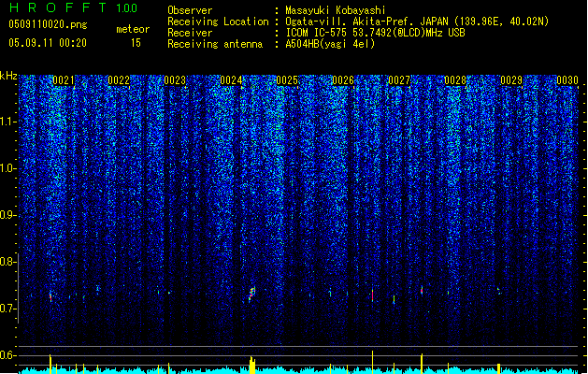Click the kHz axis unit label
Image resolution: width=588 pixels, height=374 pixels.
8,76
